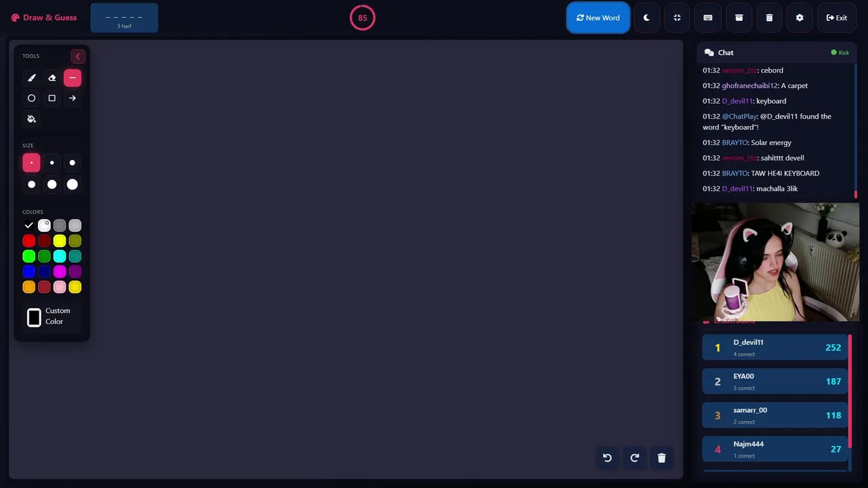Toggle fullscreen with compress icon
Screen dimensions: 868x488
click(677, 18)
